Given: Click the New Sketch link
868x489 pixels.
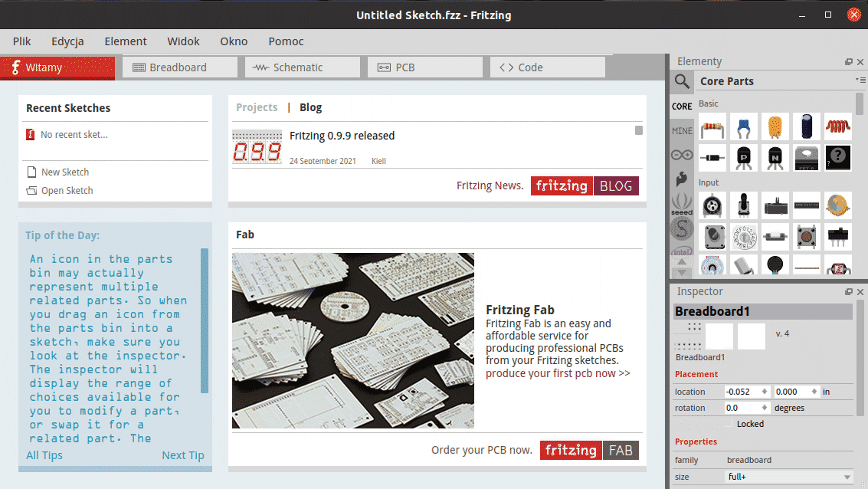Looking at the screenshot, I should tap(65, 172).
